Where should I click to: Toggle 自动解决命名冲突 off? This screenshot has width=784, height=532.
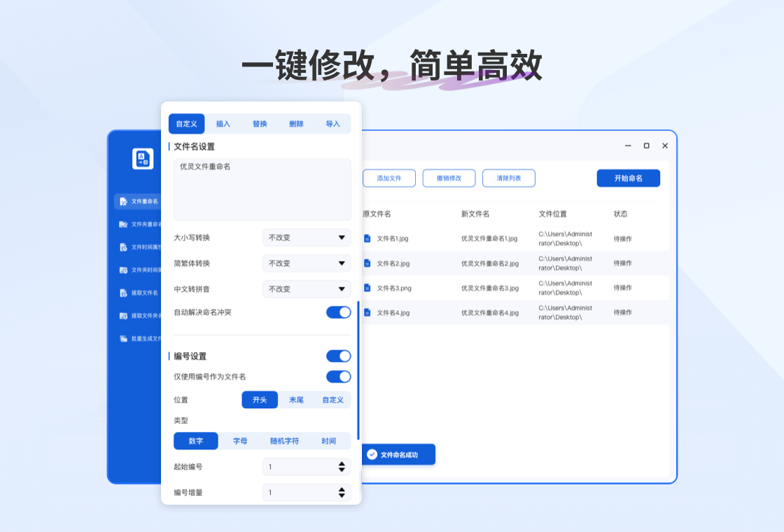point(338,312)
